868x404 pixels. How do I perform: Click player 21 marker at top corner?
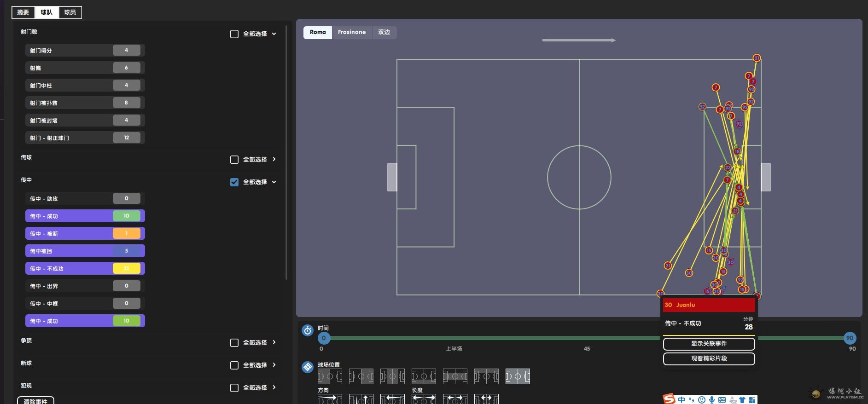click(x=757, y=58)
